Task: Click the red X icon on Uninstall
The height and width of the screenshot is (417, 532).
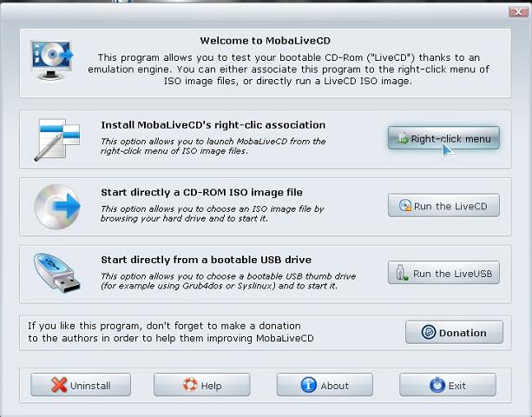Action: (59, 385)
